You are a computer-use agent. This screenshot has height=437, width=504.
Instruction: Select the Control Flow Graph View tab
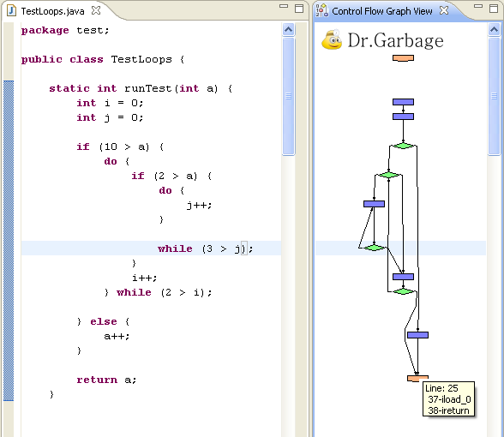pos(382,11)
